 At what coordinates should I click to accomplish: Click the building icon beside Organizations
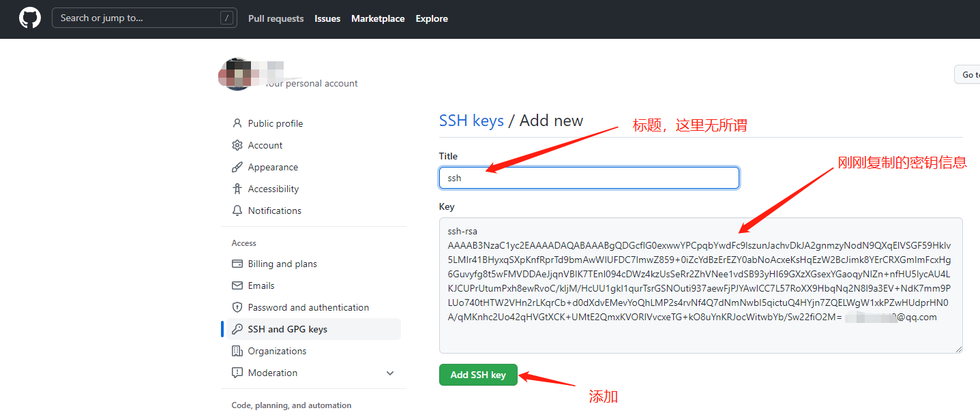tap(237, 351)
